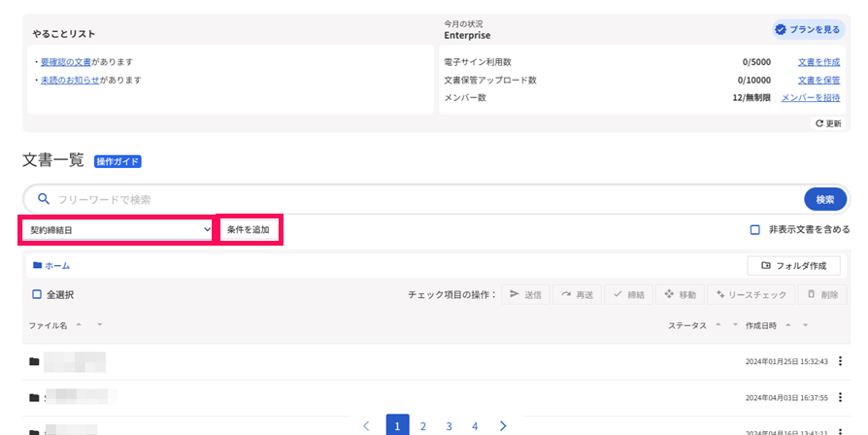Sort 作成日時 descending with down arrow

click(806, 325)
